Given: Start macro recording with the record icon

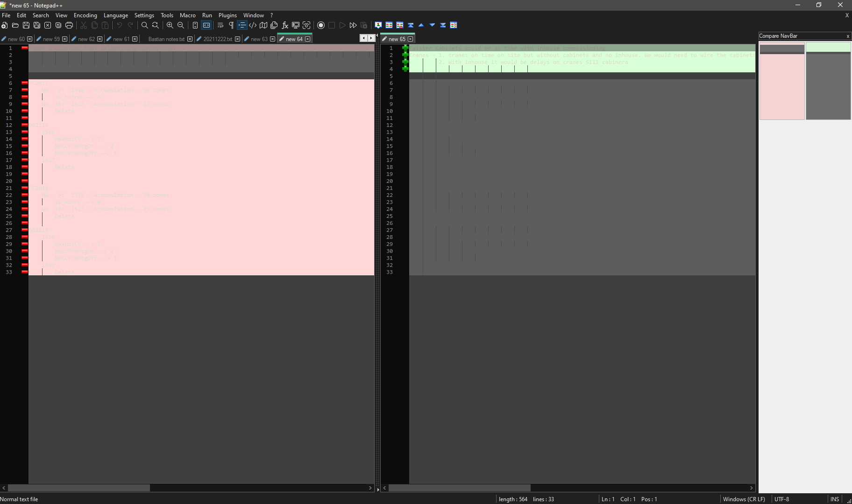Looking at the screenshot, I should pyautogui.click(x=321, y=25).
